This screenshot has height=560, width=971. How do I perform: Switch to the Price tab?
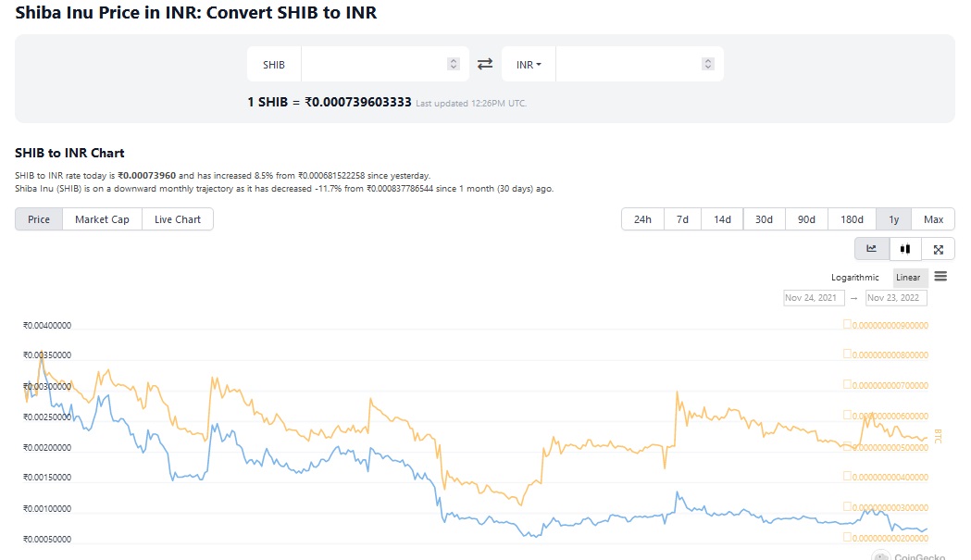(x=39, y=219)
